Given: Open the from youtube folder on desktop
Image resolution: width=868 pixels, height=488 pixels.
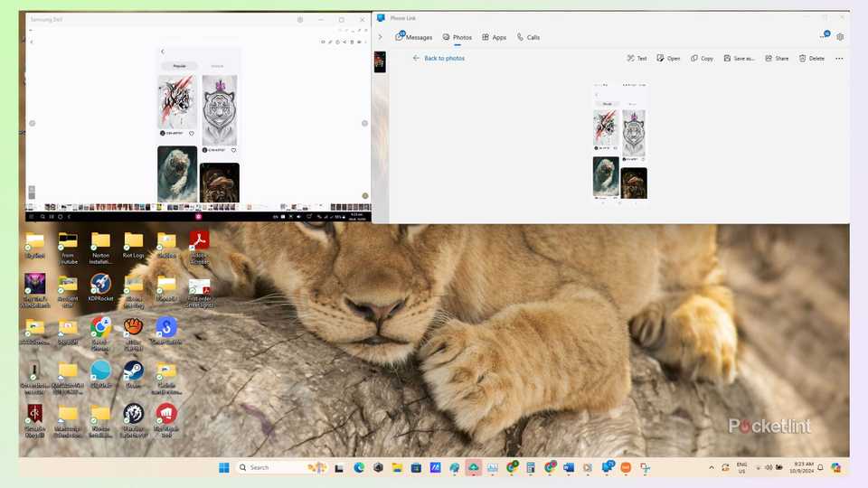Looking at the screenshot, I should click(x=68, y=248).
